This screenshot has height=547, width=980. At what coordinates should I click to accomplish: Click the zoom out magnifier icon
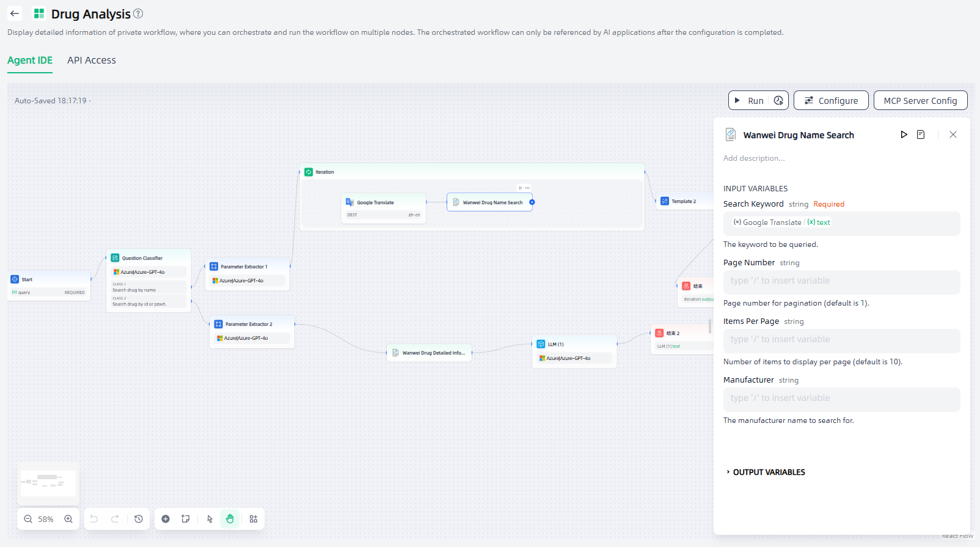click(28, 519)
